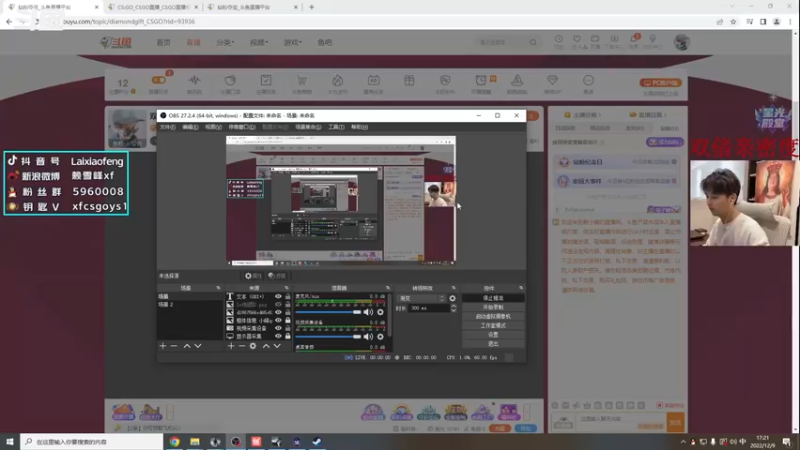The width and height of the screenshot is (800, 450).
Task: Adjust volume slider of second mixer channel
Action: pos(328,337)
